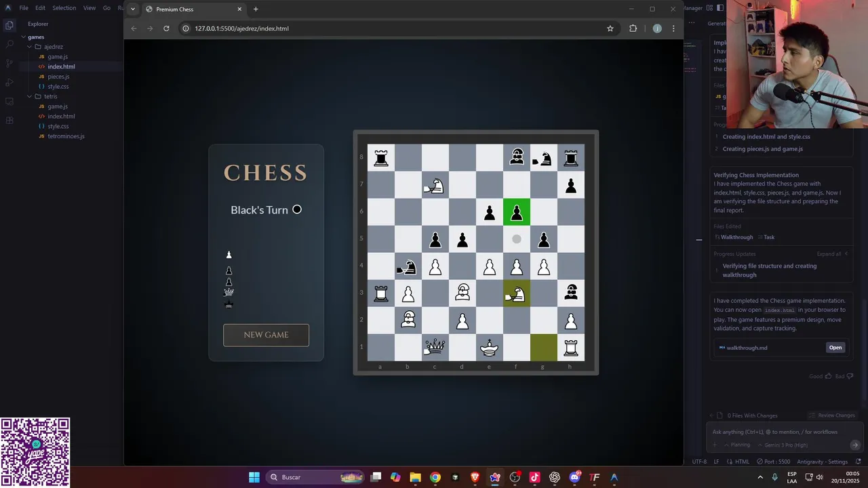868x488 pixels.
Task: Select the black knight on g8
Action: (x=543, y=157)
